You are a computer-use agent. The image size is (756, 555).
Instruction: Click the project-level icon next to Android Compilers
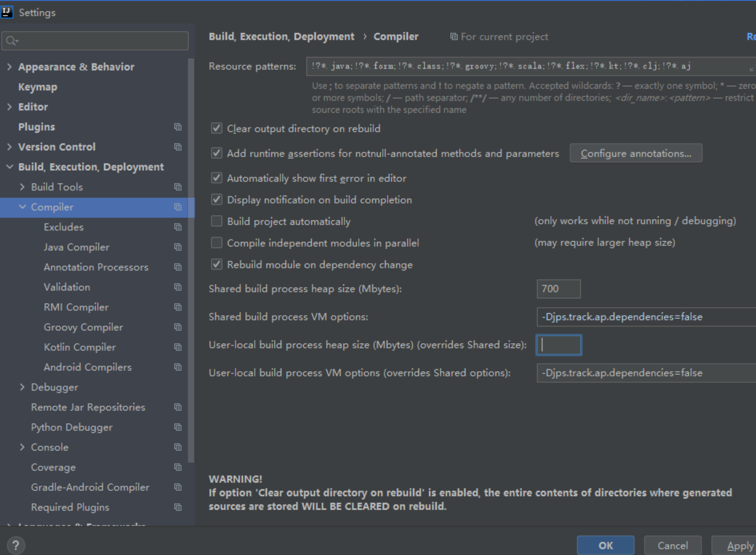[178, 367]
